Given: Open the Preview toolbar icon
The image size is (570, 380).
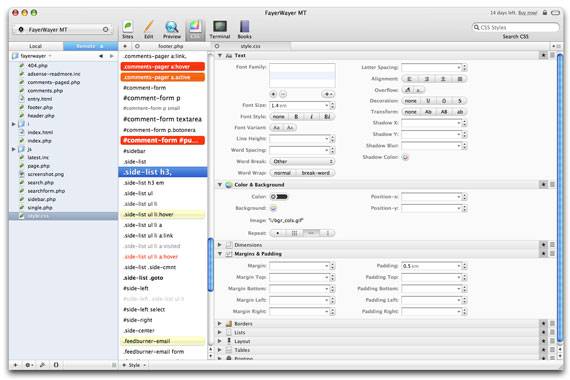Looking at the screenshot, I should (x=172, y=29).
